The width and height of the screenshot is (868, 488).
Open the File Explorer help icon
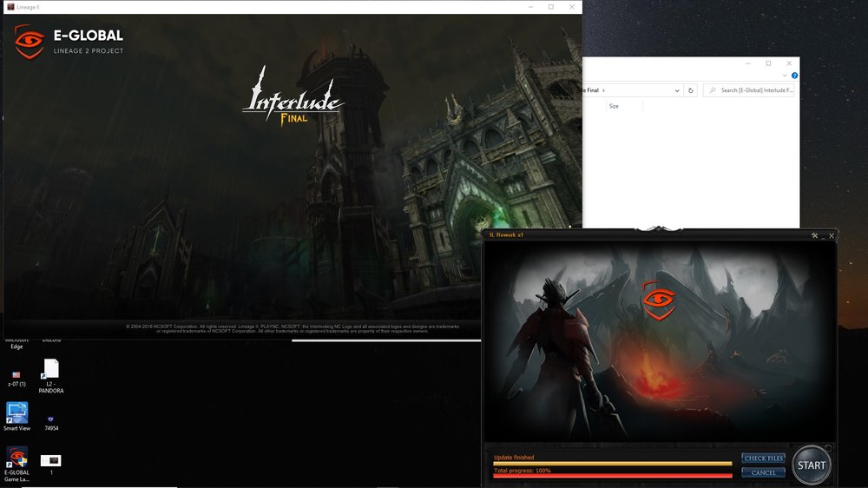pyautogui.click(x=794, y=76)
